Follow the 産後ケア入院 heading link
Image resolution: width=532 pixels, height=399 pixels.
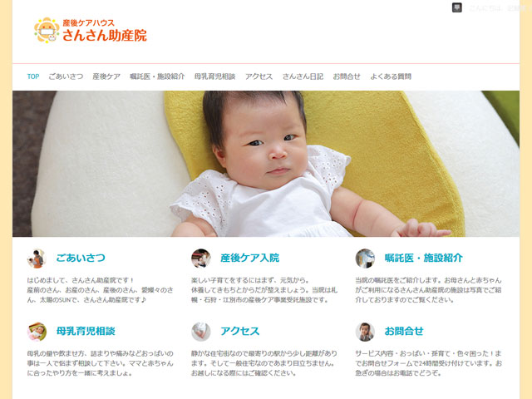tap(250, 258)
